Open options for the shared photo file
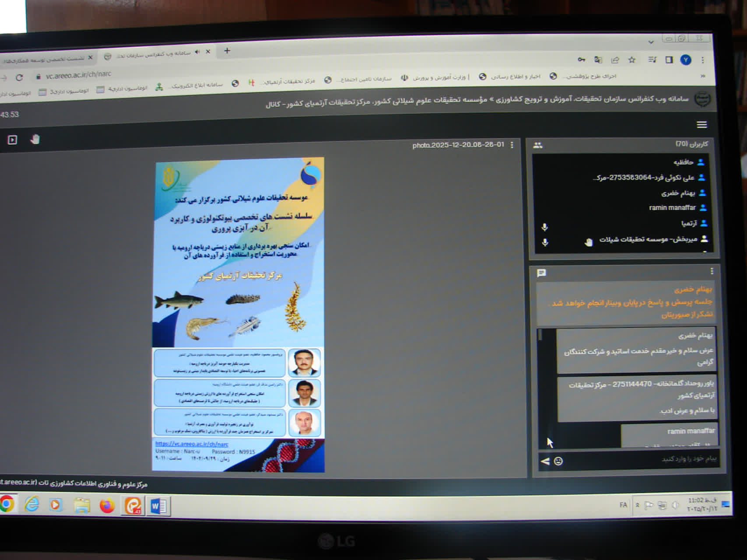 point(512,145)
